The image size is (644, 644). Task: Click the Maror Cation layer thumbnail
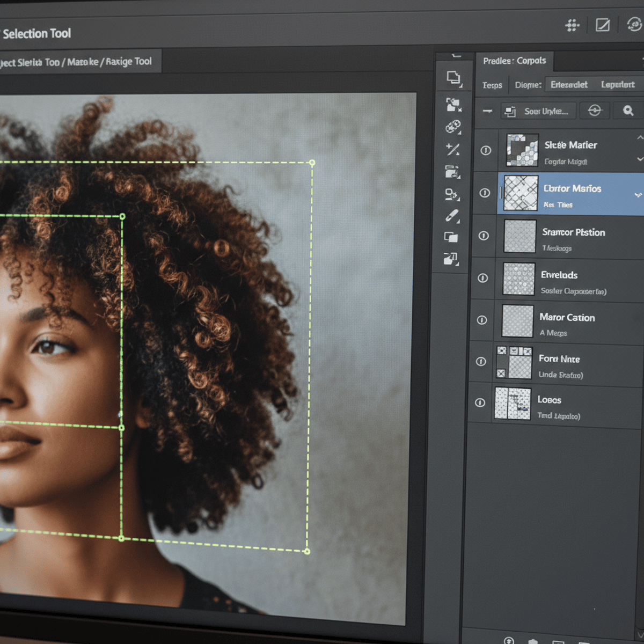tap(517, 321)
